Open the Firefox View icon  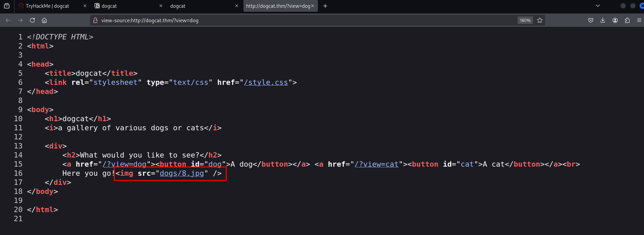[x=7, y=6]
